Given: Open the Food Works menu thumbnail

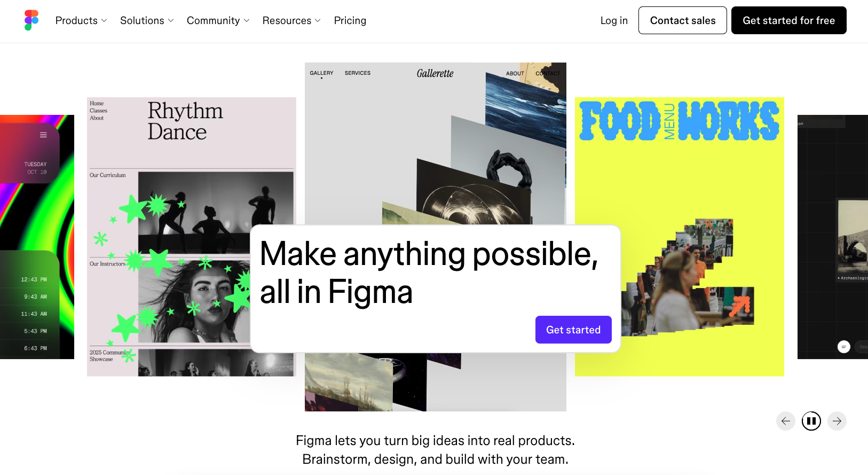Looking at the screenshot, I should pos(680,237).
